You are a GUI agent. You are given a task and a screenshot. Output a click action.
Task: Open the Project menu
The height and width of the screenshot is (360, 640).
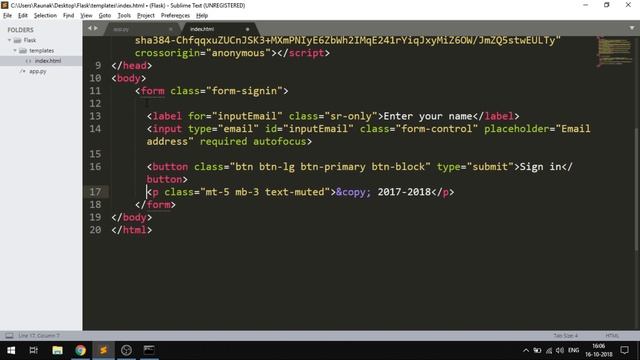tap(146, 16)
